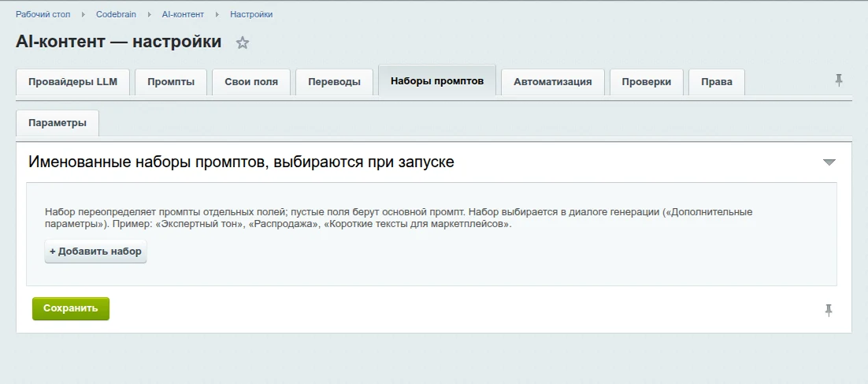Switch to the Промпты tab
Image resolution: width=868 pixels, height=384 pixels.
[x=171, y=82]
